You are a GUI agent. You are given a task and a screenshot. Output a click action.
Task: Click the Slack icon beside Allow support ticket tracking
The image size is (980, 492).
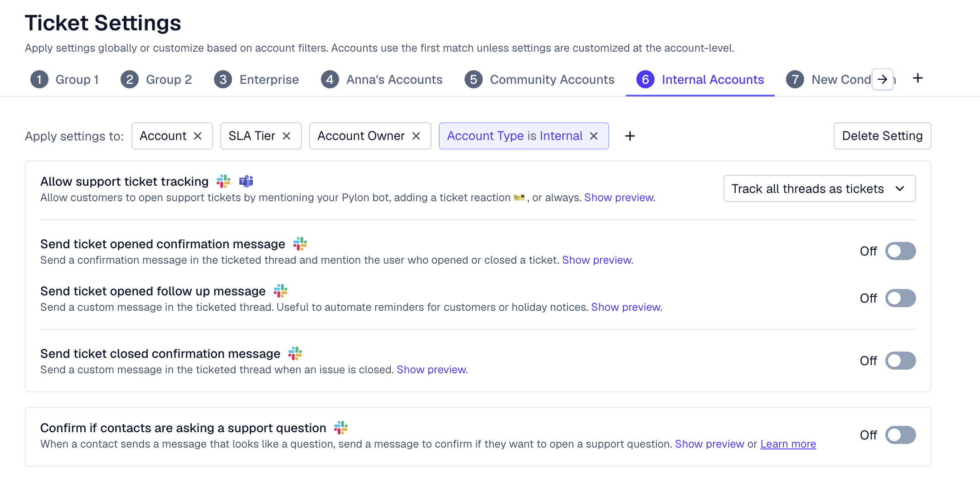223,181
